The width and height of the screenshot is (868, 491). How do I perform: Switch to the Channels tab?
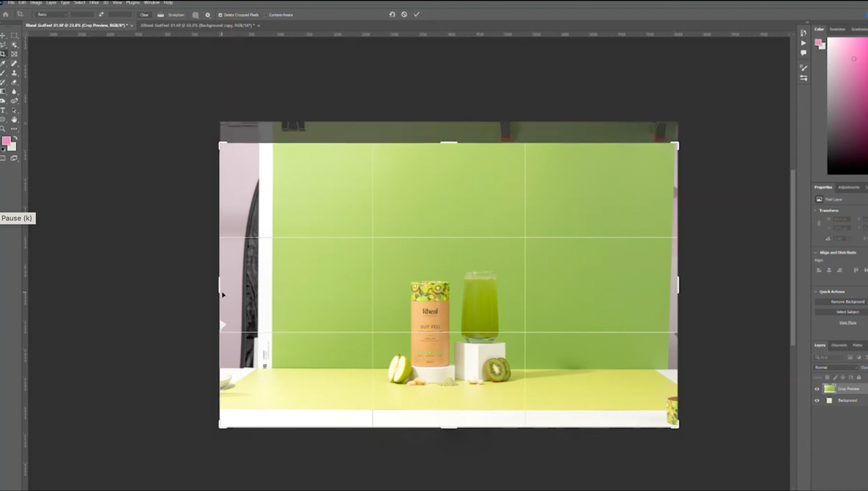tap(839, 345)
